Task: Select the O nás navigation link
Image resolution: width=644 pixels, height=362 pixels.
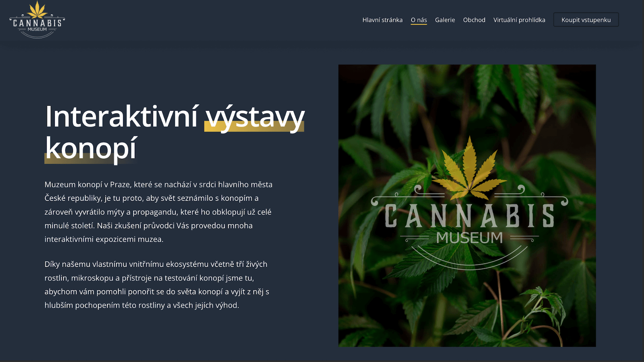Action: pos(419,20)
